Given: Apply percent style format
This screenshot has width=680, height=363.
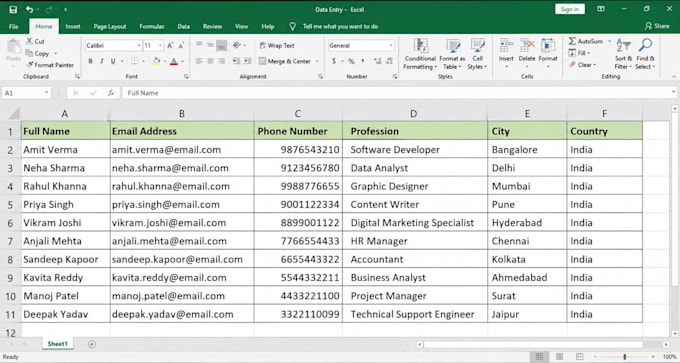Looking at the screenshot, I should [x=351, y=61].
